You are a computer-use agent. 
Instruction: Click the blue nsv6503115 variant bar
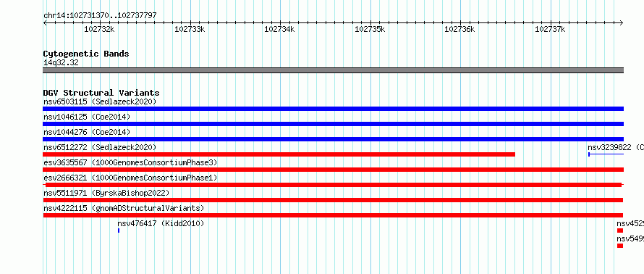pos(333,109)
